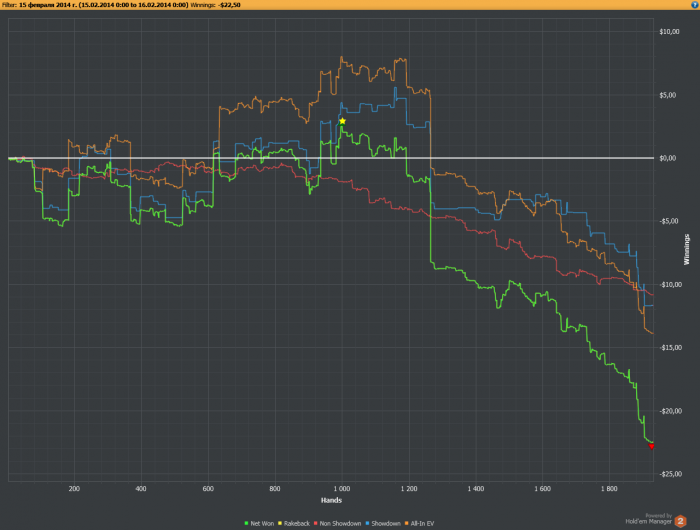Click the '$0,00' y-axis label
Image resolution: width=700 pixels, height=530 pixels.
click(x=668, y=158)
